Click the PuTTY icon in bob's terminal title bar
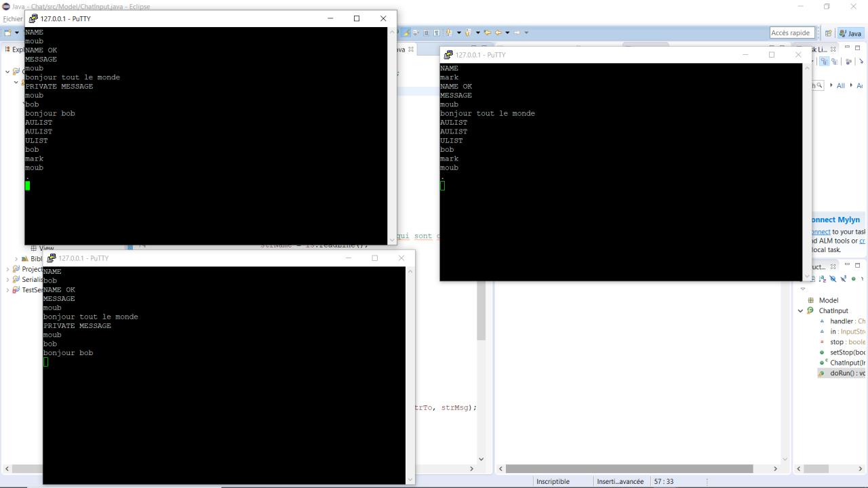The height and width of the screenshot is (488, 868). coord(52,258)
